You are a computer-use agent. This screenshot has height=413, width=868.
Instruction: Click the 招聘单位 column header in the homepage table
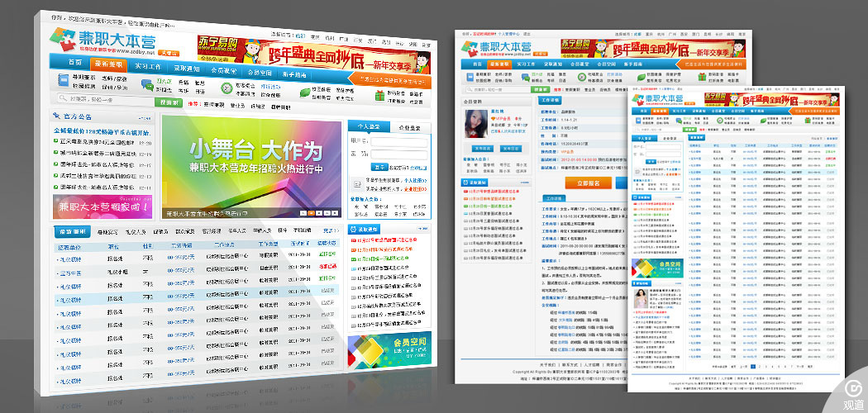tap(69, 246)
